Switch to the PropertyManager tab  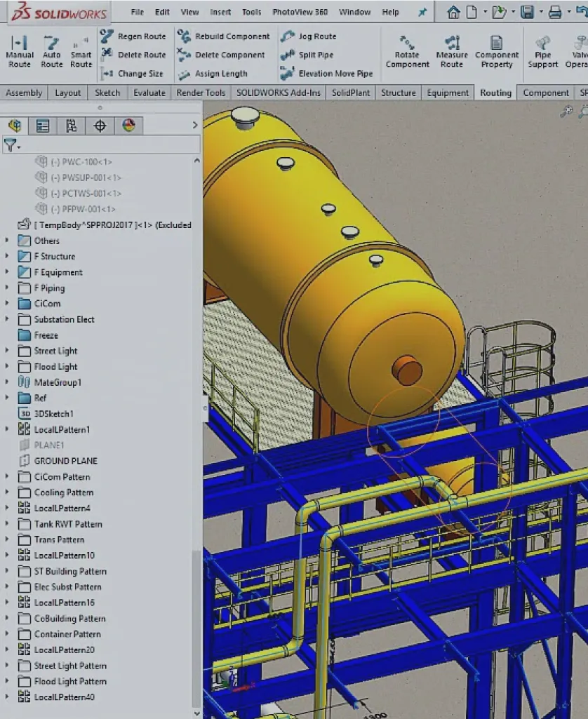click(43, 125)
